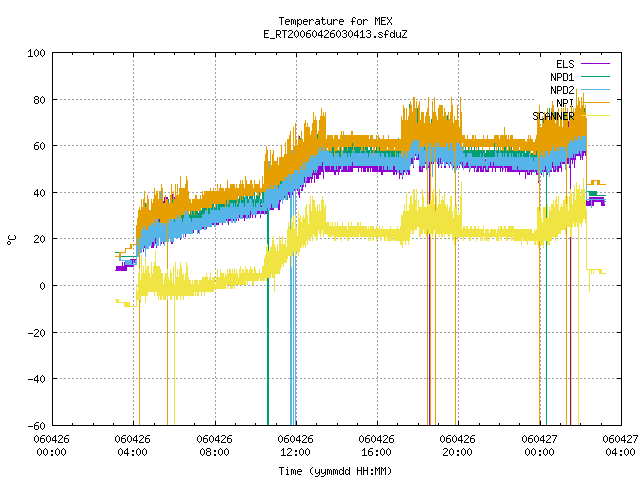
Task: Click the yellow SCANNER legend line sample
Action: (x=595, y=116)
